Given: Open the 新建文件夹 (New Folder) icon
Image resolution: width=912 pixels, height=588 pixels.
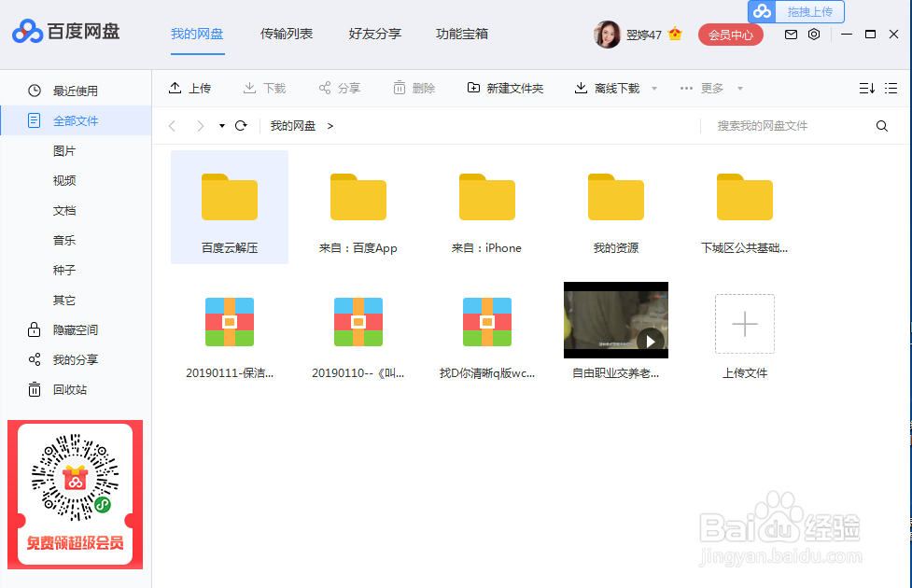Looking at the screenshot, I should (504, 87).
